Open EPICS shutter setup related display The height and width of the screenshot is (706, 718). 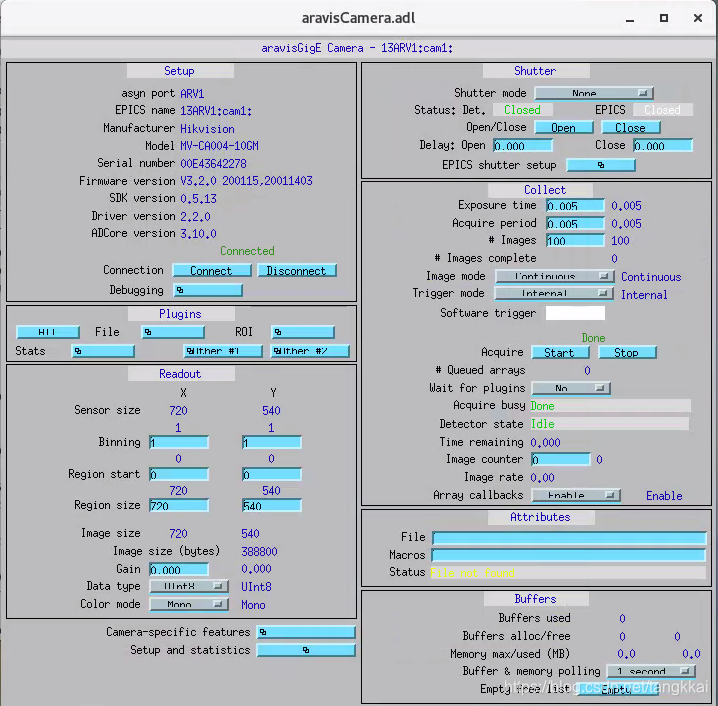[601, 165]
